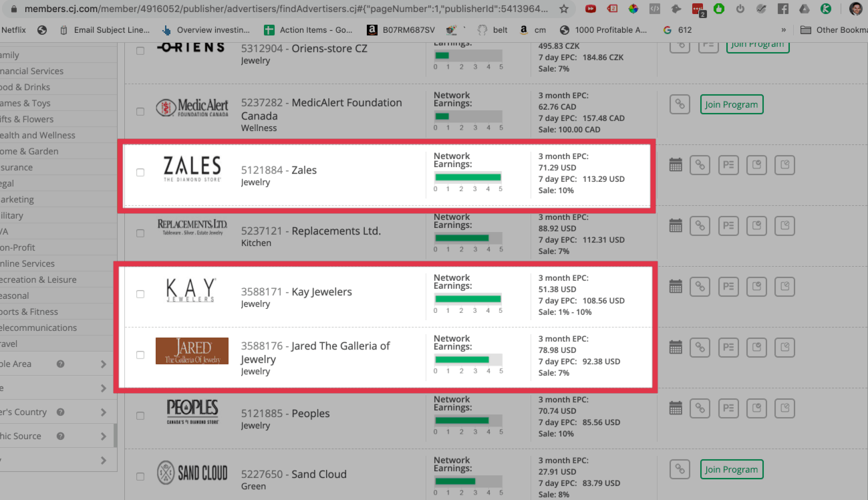The image size is (868, 500).
Task: Join Program for Sand Cloud
Action: point(731,469)
